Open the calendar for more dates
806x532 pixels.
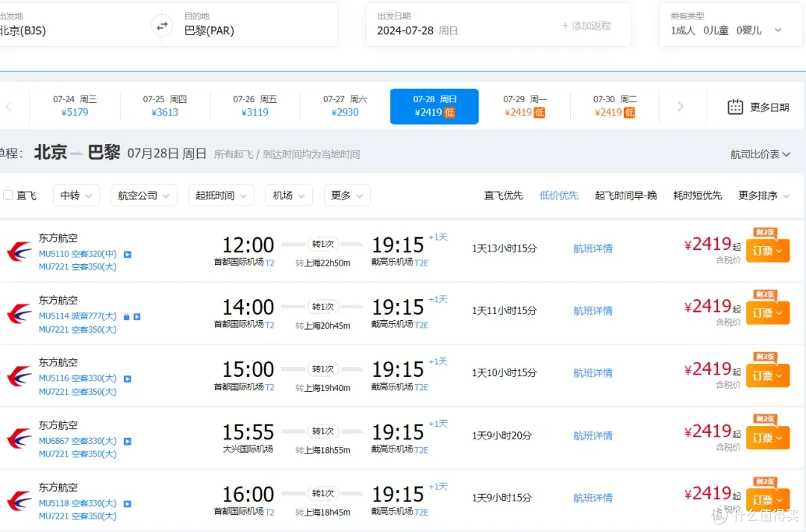(758, 107)
